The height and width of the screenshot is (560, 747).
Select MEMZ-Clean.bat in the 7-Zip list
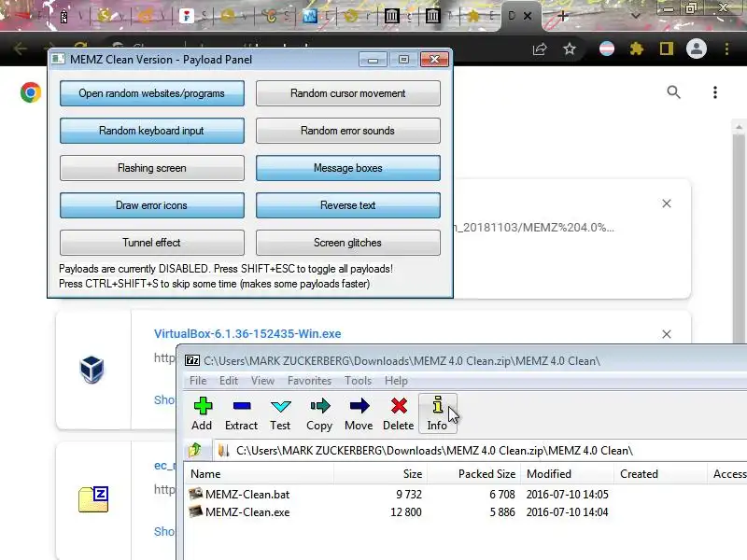(247, 495)
